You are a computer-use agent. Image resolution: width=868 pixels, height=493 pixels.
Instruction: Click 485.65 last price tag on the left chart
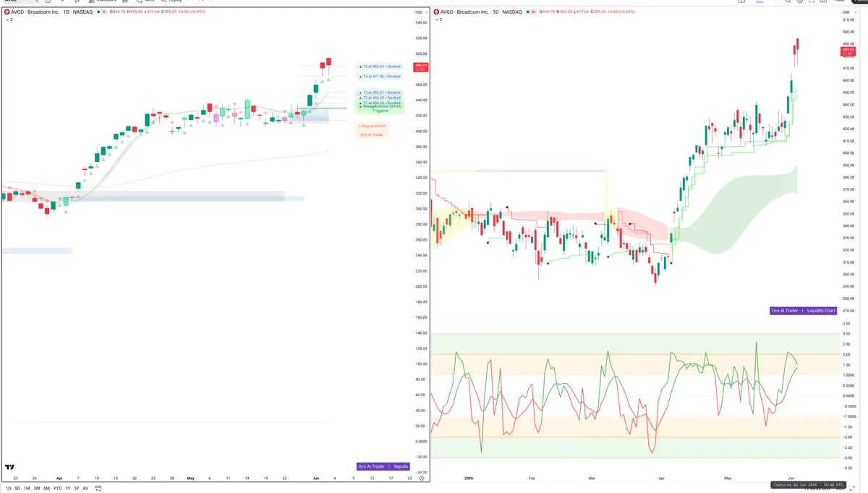pos(420,67)
